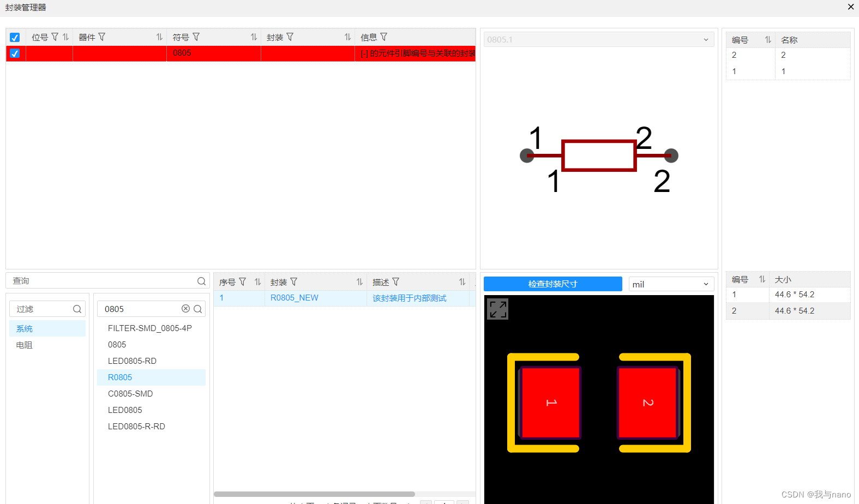The image size is (859, 504).
Task: Click the filter icon beside the upper 封装 header
Action: pos(290,37)
